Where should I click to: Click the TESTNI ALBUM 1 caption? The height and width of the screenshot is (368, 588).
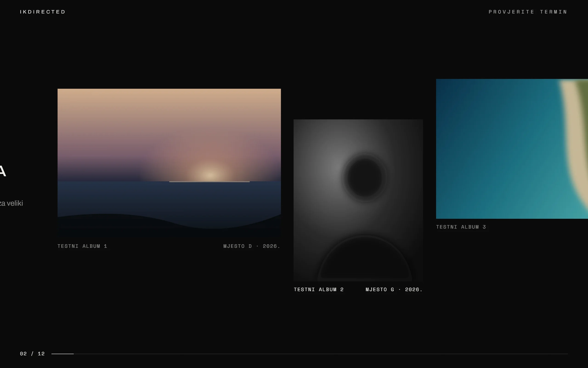coord(82,246)
